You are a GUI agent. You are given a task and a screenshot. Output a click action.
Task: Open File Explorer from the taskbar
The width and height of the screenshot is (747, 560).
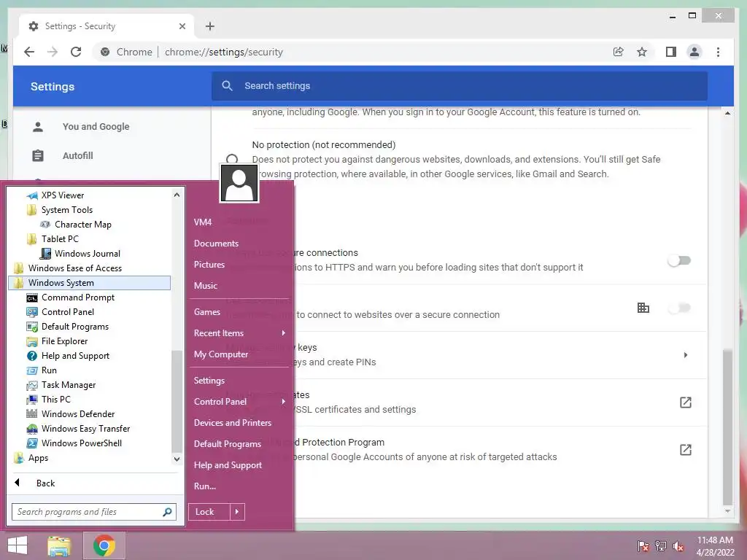[59, 545]
